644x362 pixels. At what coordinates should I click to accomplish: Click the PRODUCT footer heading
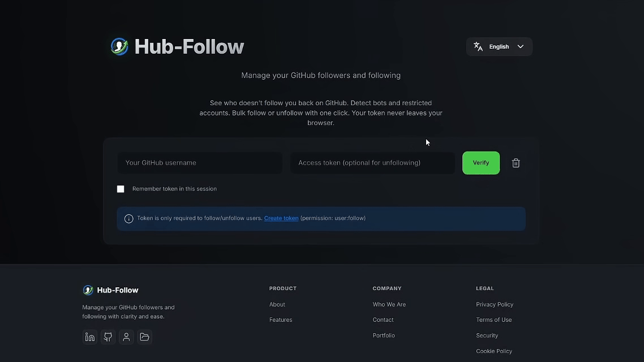(x=283, y=288)
